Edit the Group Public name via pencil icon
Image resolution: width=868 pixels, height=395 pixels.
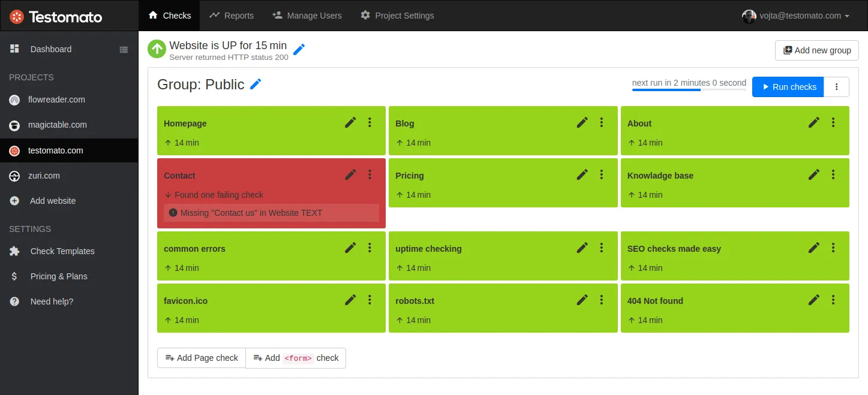tap(256, 85)
